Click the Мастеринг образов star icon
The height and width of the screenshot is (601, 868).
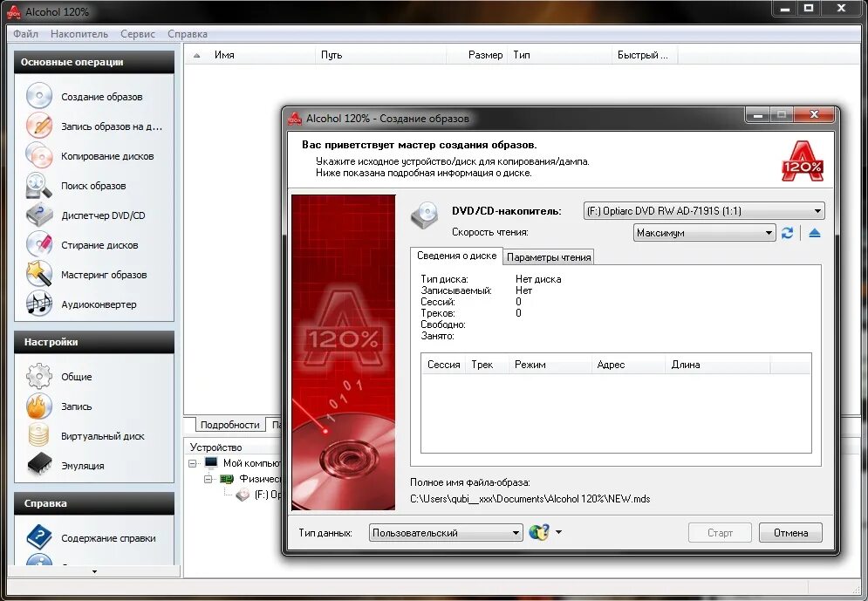click(38, 274)
